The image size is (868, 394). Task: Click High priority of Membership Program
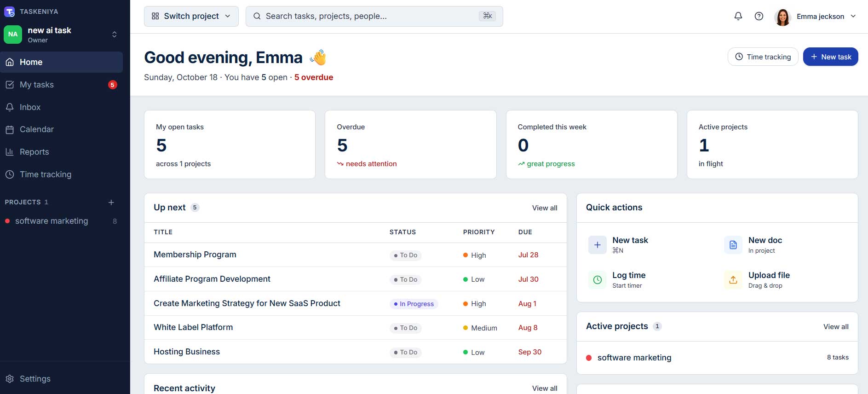click(x=475, y=255)
